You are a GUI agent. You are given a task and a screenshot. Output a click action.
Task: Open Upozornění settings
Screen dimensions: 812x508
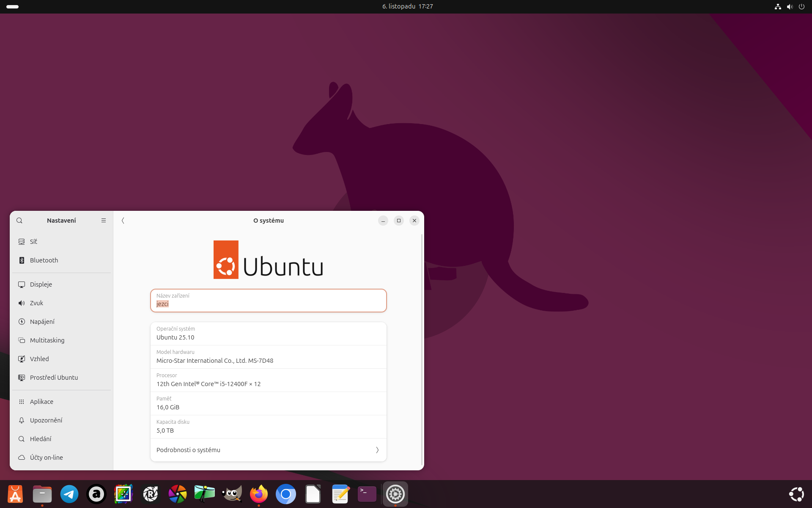pyautogui.click(x=62, y=420)
